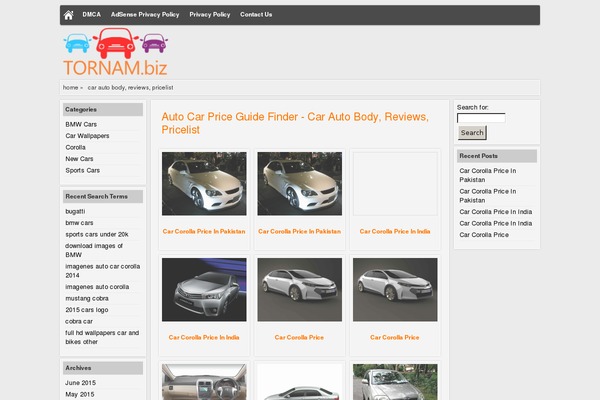Select the bugatti search term
The height and width of the screenshot is (400, 600).
[x=75, y=211]
